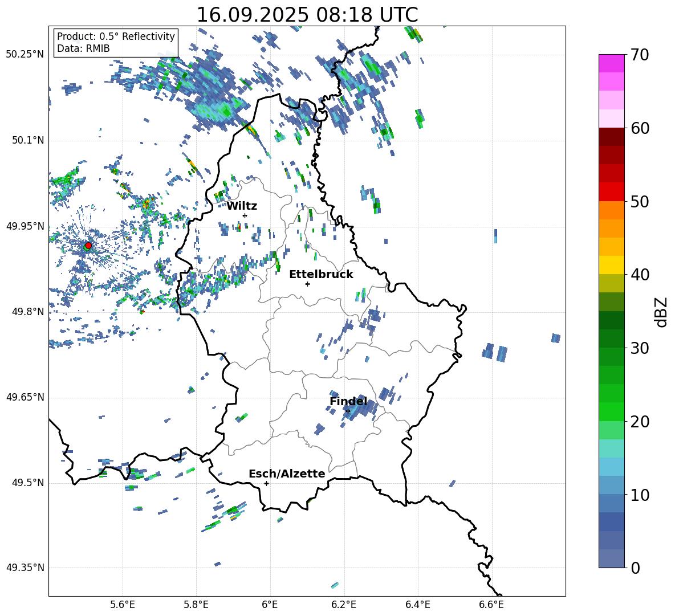Click the 30 colorbar tick label
The height and width of the screenshot is (616, 675).
[640, 348]
